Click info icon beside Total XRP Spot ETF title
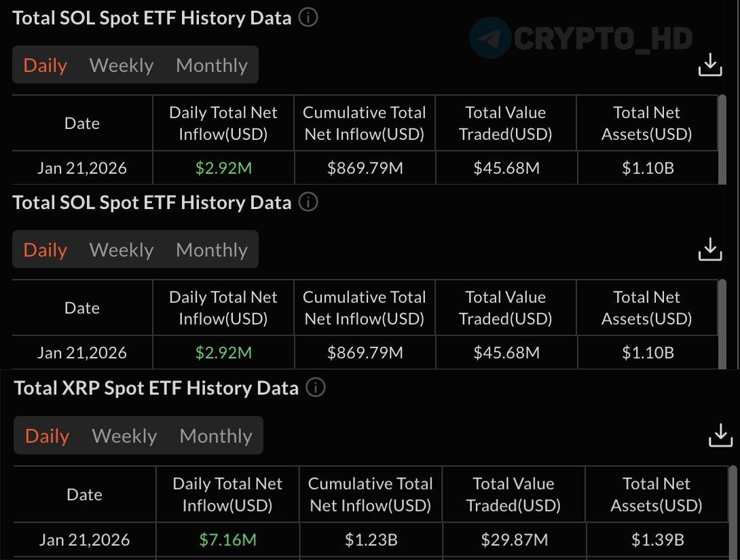 point(316,388)
